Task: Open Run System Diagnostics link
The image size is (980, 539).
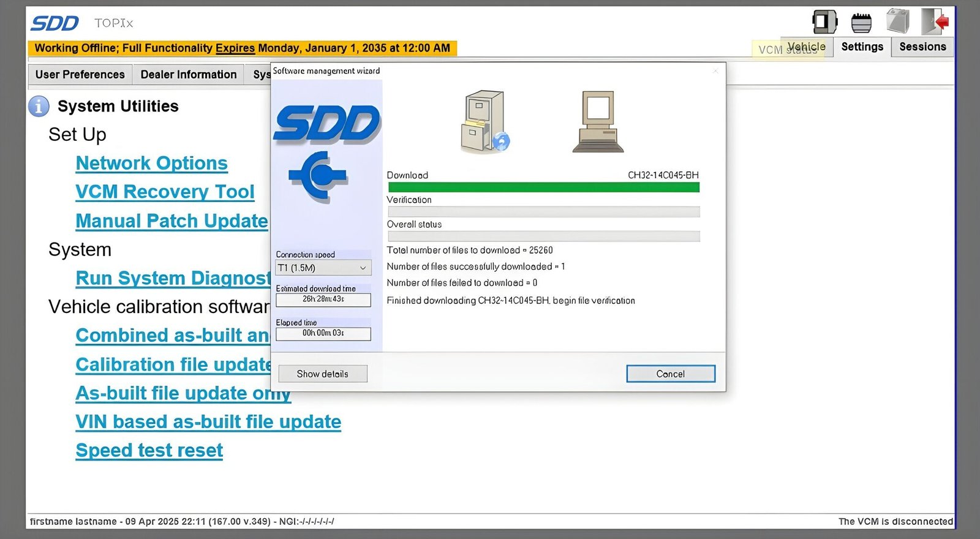Action: click(173, 279)
